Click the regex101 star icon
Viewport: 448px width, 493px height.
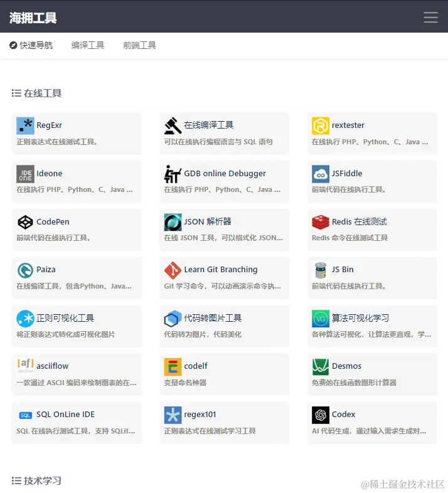tap(173, 415)
